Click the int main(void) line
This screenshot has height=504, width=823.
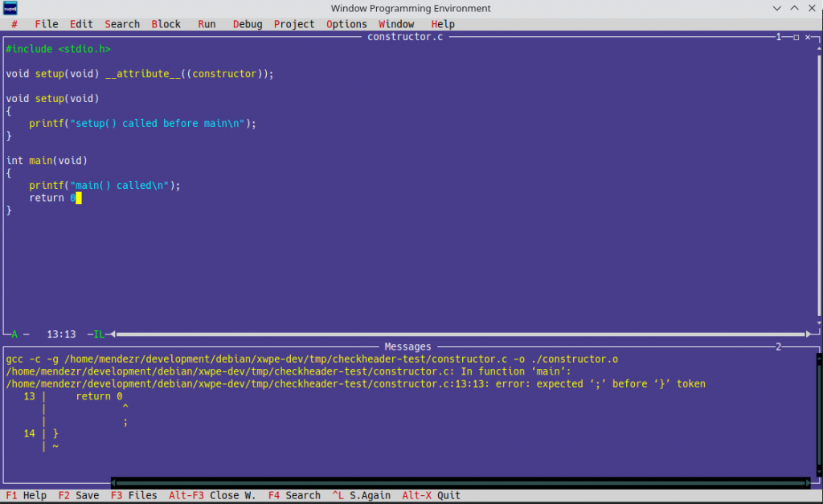[x=47, y=161]
